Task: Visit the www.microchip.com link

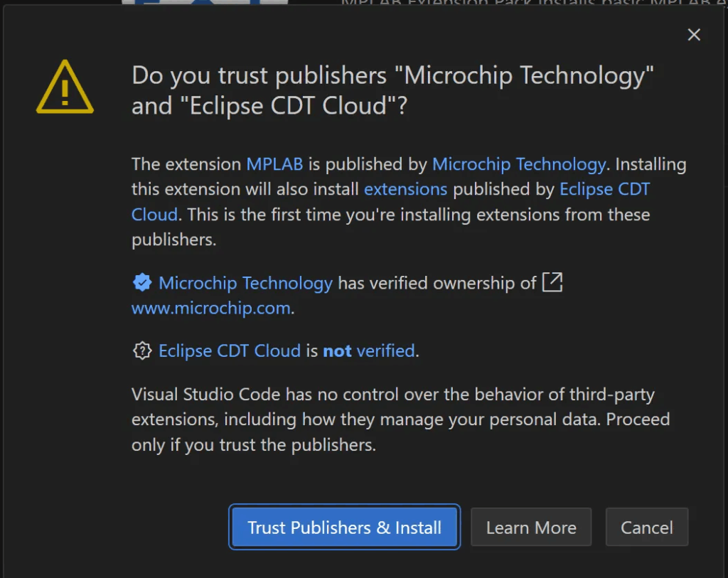Action: pos(211,308)
